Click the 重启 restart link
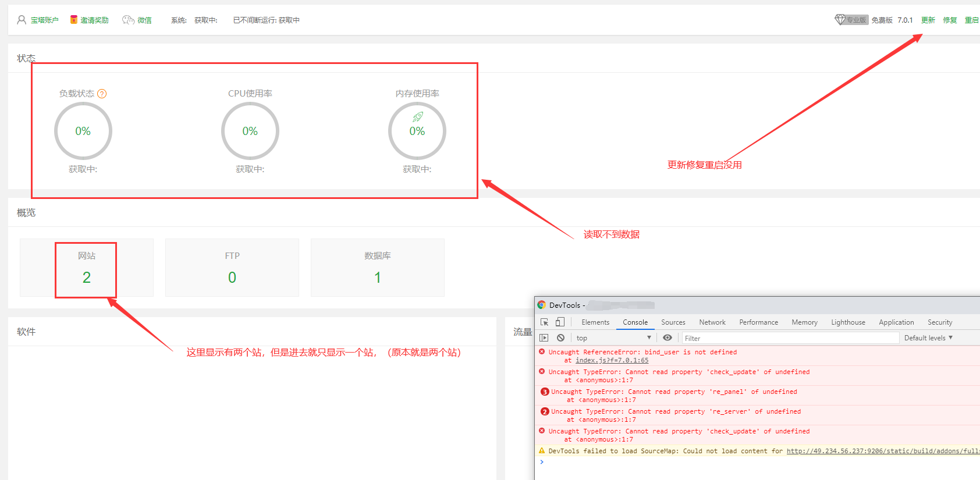 (972, 20)
